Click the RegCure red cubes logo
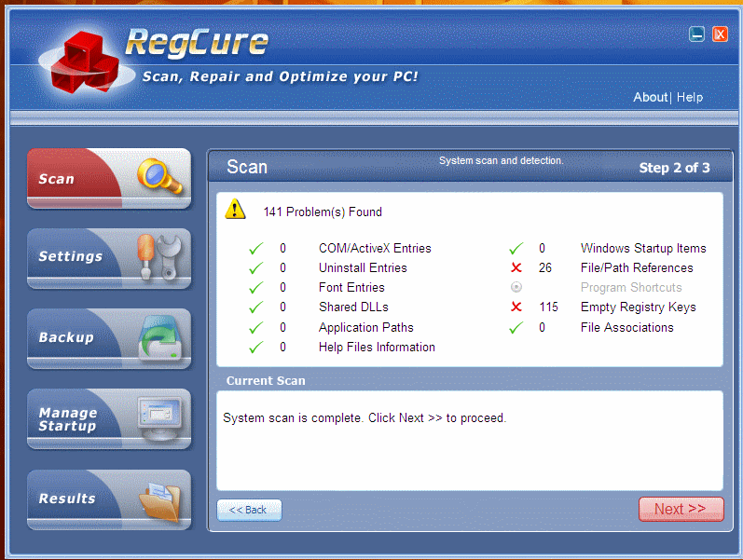The width and height of the screenshot is (743, 560). (84, 62)
